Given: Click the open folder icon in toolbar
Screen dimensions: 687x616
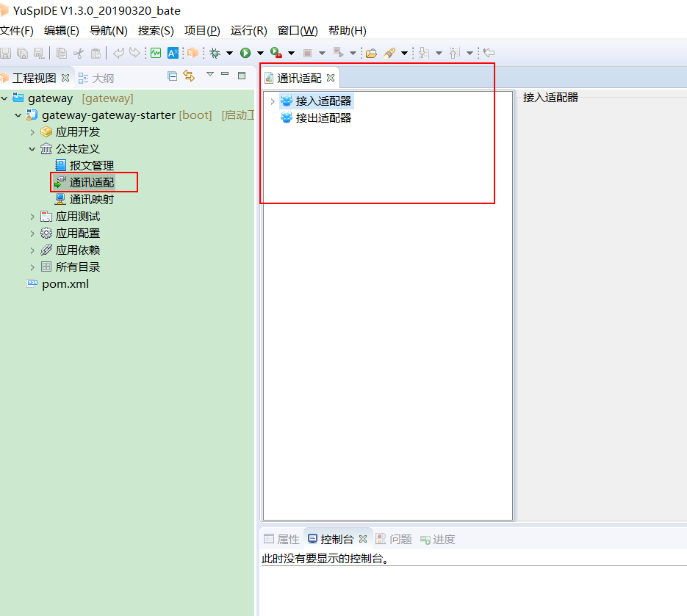Looking at the screenshot, I should [x=371, y=53].
